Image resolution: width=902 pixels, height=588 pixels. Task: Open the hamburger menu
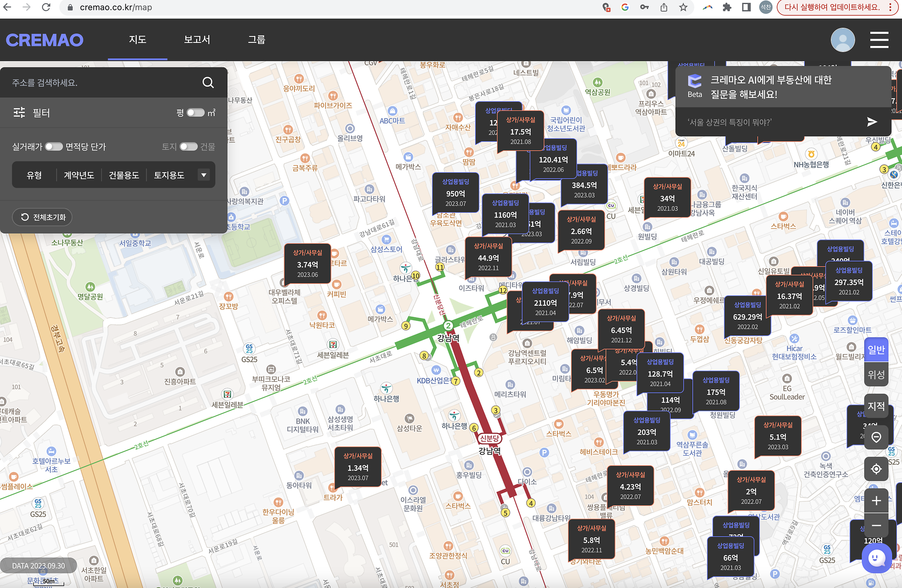(879, 40)
